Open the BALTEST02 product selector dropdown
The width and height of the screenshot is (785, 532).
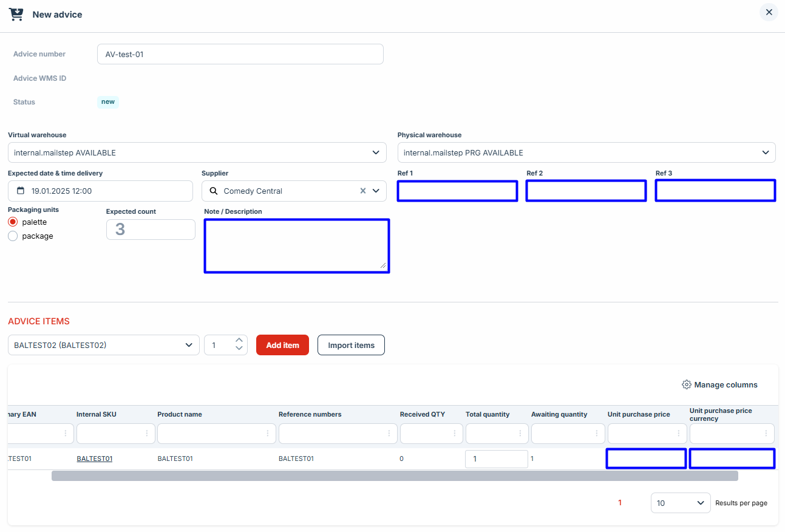(188, 346)
